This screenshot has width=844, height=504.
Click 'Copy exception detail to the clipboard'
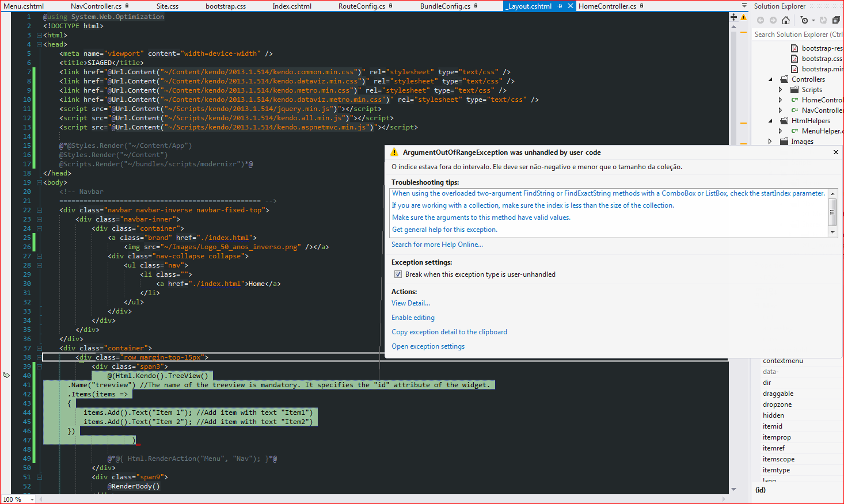449,332
